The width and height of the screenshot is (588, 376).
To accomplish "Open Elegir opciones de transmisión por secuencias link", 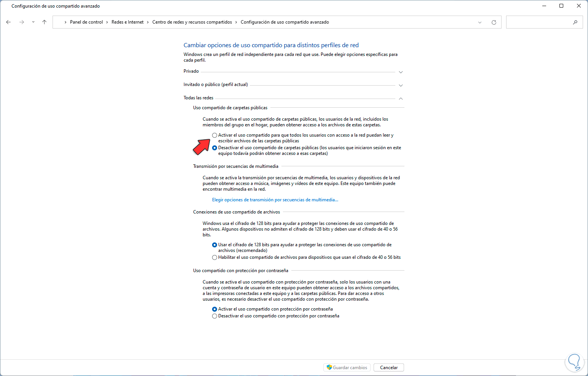I will click(275, 200).
